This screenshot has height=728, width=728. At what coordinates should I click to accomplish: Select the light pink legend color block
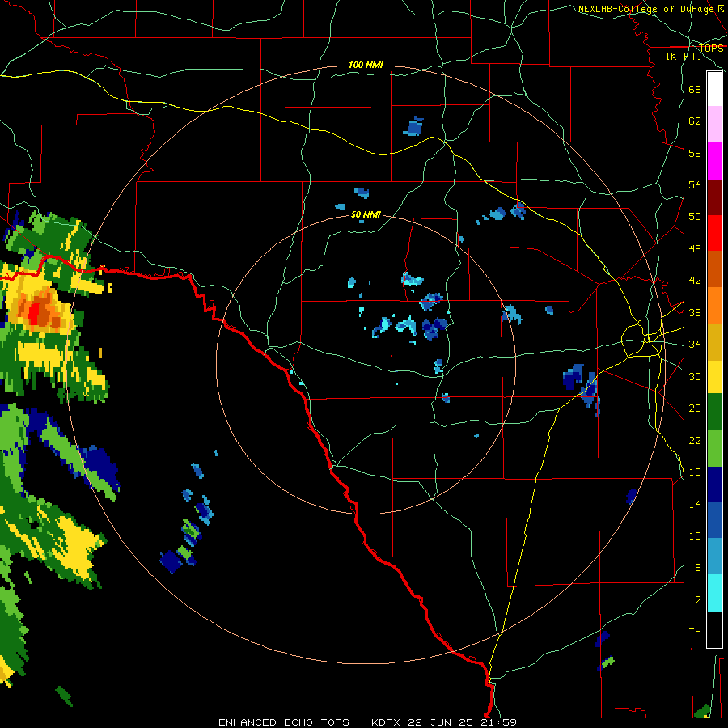714,125
